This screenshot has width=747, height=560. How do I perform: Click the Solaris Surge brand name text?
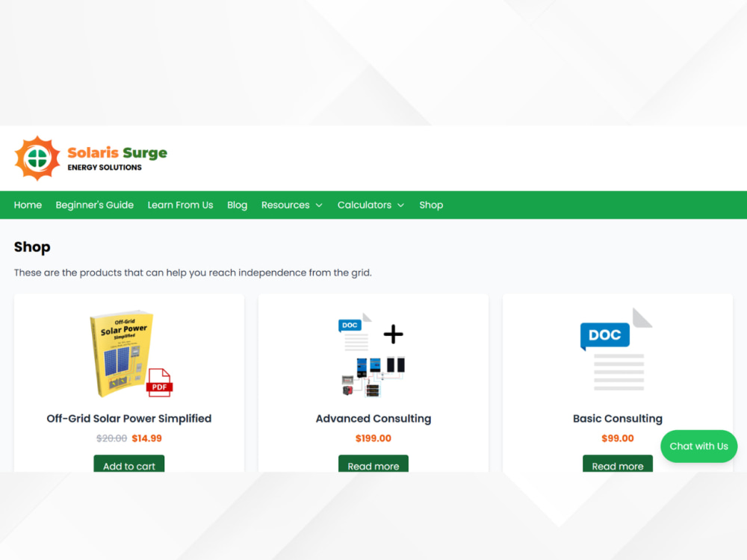[117, 153]
